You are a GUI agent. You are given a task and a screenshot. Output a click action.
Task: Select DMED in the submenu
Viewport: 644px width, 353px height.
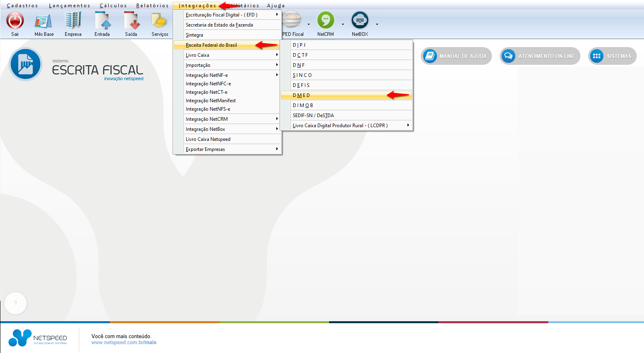[x=347, y=95]
